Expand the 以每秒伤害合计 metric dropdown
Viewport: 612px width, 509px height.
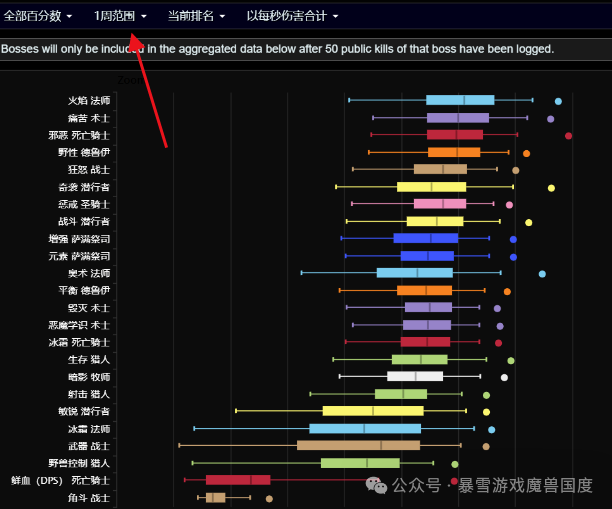pyautogui.click(x=292, y=16)
